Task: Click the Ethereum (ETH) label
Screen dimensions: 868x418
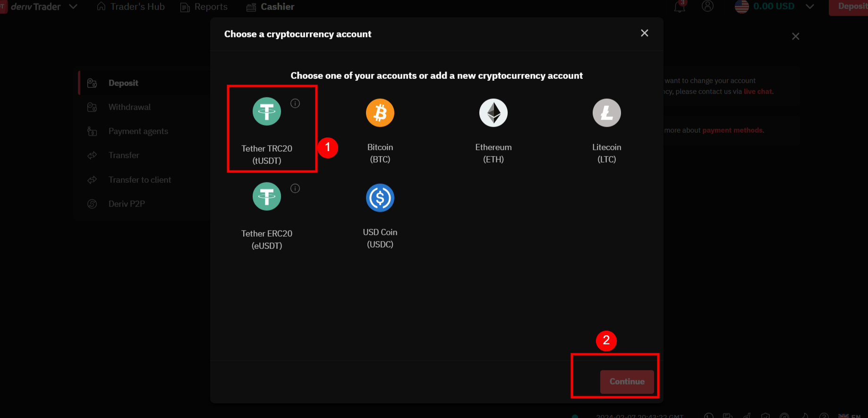Action: point(494,153)
